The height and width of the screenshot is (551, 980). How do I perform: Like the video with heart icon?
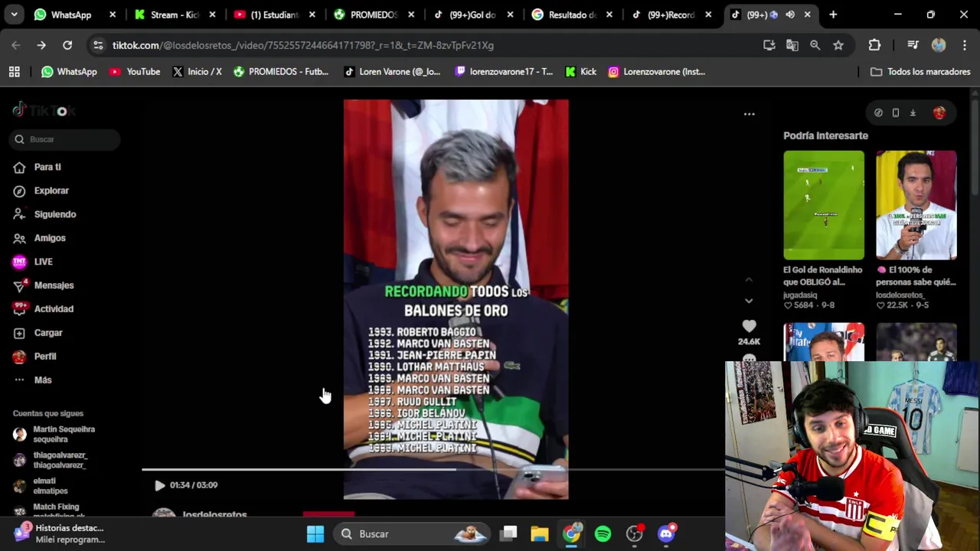pos(749,327)
